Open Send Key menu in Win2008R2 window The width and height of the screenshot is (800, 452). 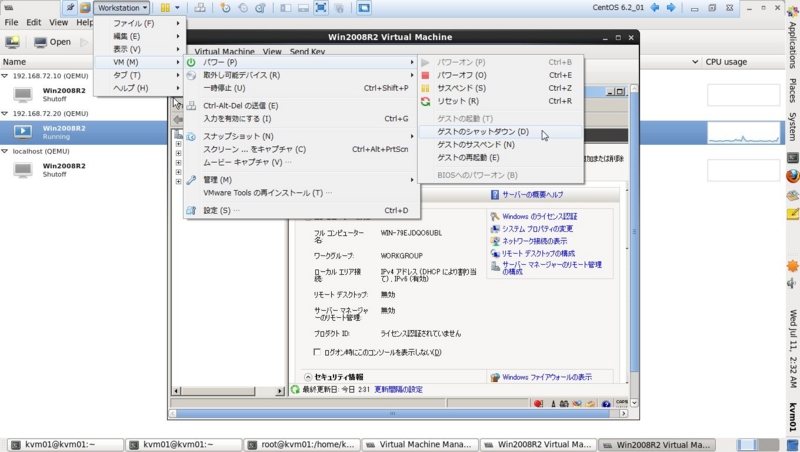coord(307,52)
